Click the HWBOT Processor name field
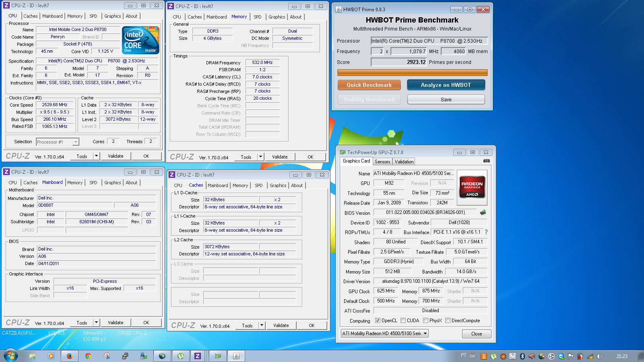This screenshot has height=362, width=644. coord(429,41)
